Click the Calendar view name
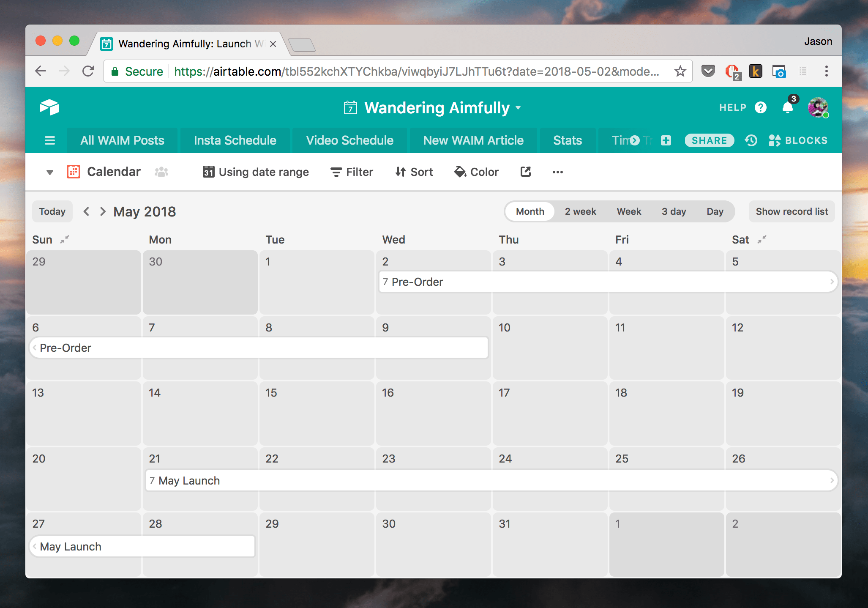Screen dimensions: 868x608 [x=114, y=172]
